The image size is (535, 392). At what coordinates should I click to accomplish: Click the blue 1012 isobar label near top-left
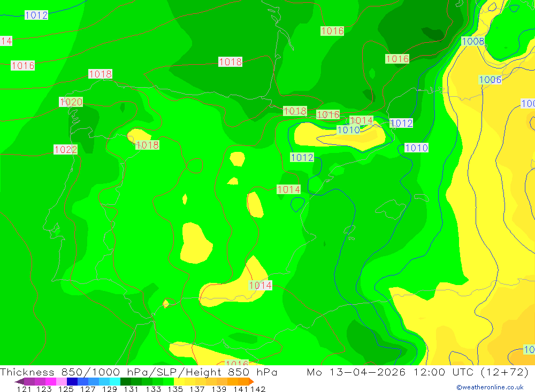[36, 15]
